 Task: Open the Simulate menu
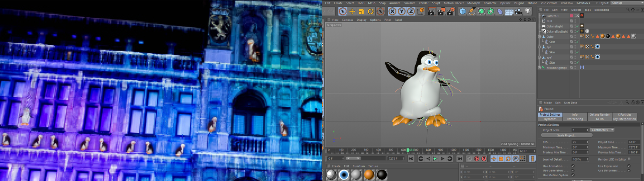pyautogui.click(x=409, y=3)
